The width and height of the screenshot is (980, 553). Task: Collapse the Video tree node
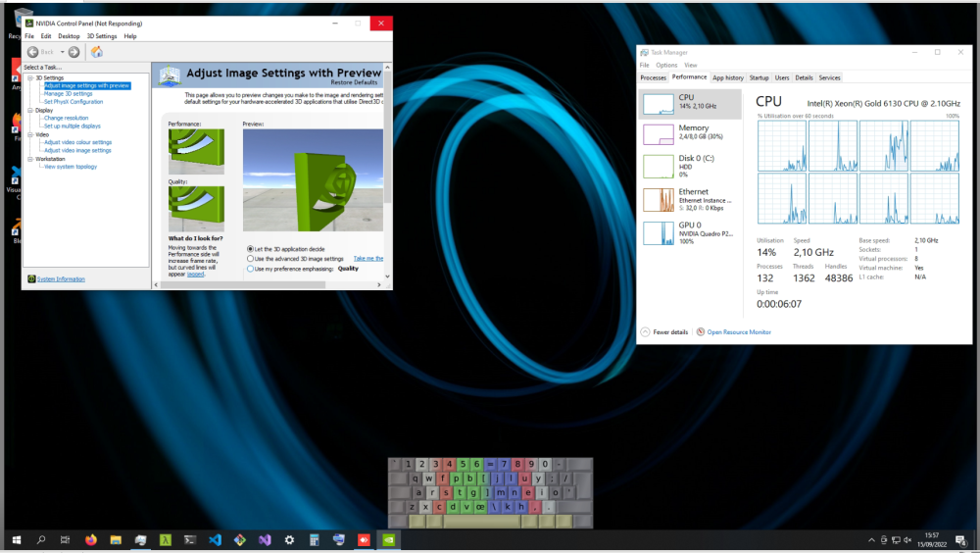[x=29, y=134]
